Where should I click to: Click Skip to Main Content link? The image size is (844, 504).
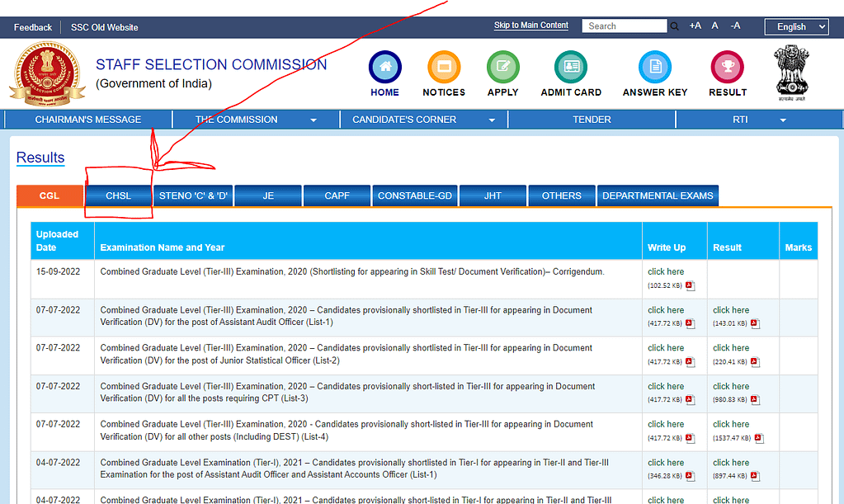(531, 26)
